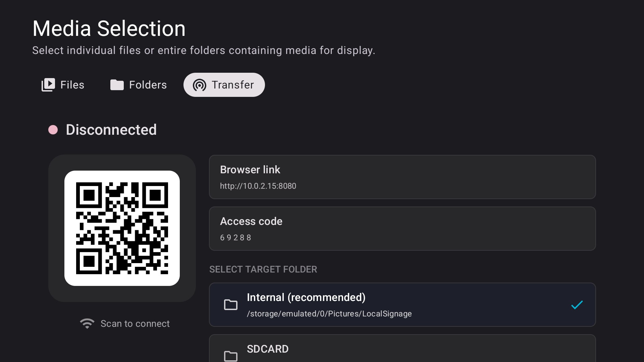The height and width of the screenshot is (362, 644).
Task: Click the Disconnected status dot
Action: pyautogui.click(x=53, y=130)
